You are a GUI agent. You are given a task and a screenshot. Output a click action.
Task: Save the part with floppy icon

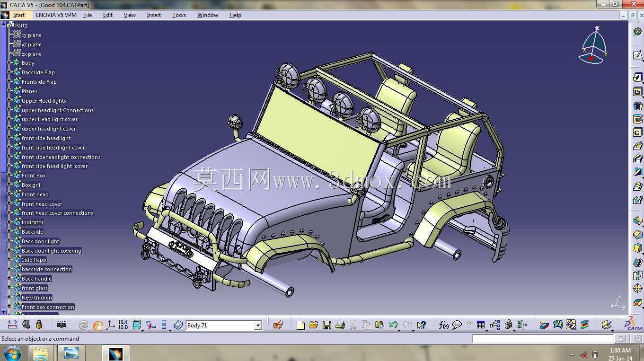pos(326,325)
